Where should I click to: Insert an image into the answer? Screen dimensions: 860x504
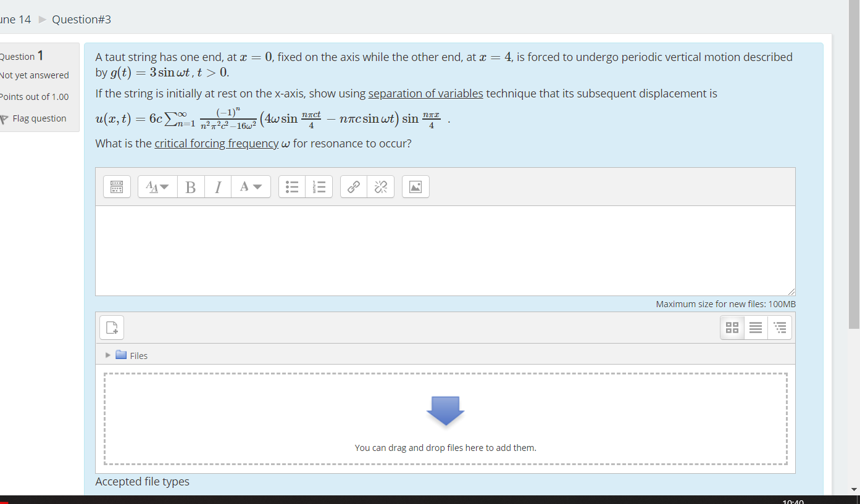pyautogui.click(x=415, y=186)
